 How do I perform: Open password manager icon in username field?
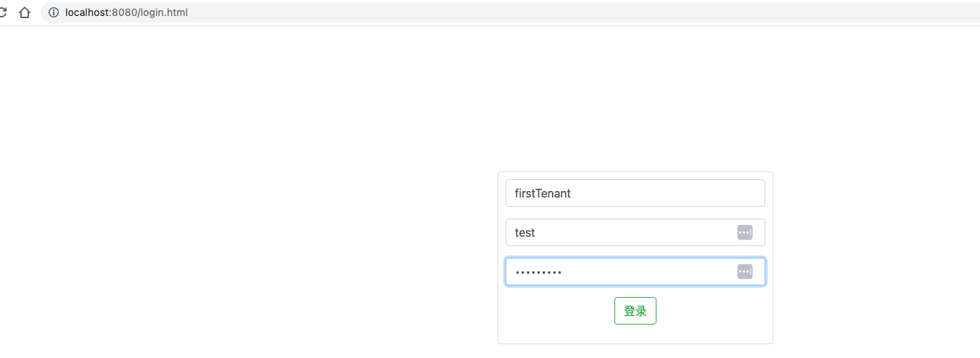744,232
